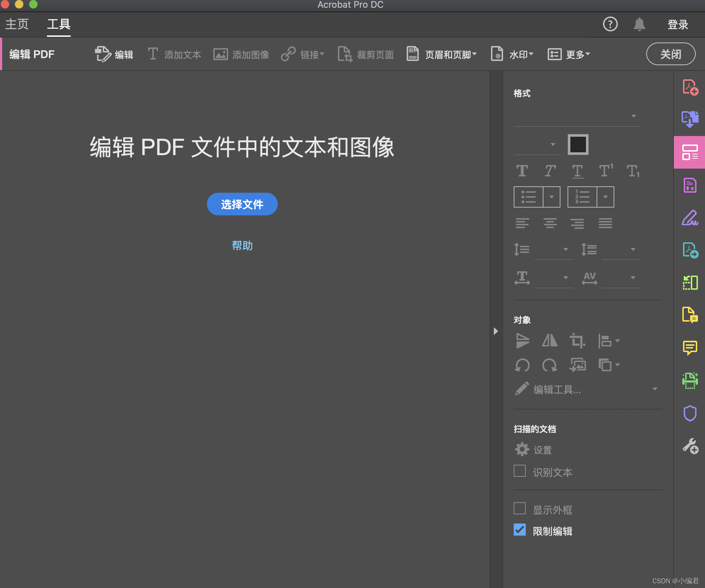Toggle Show Bounding Boxes (显示外框) checkbox
This screenshot has height=588, width=705.
click(x=520, y=509)
